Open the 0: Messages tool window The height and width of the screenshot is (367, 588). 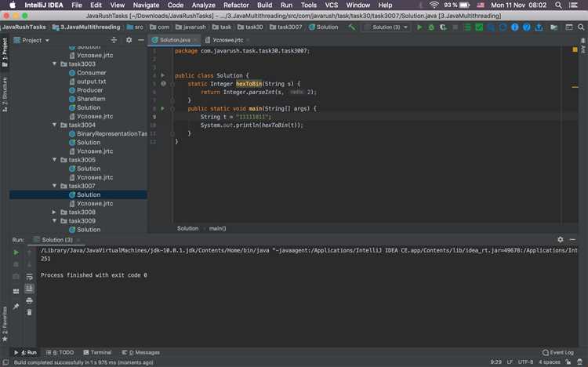click(x=140, y=352)
